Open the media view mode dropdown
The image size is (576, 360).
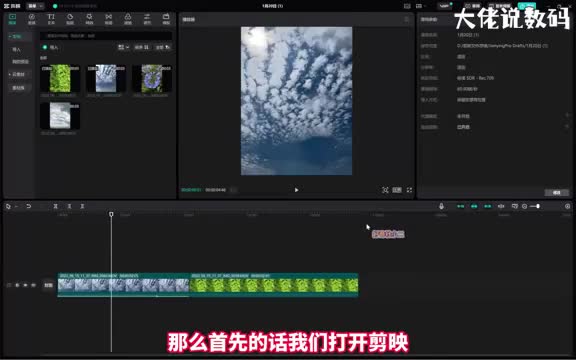(123, 47)
